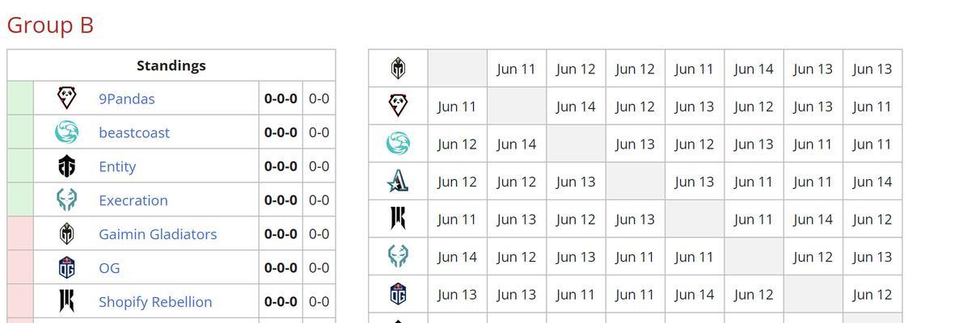The width and height of the screenshot is (980, 323).
Task: Open the Entity team link
Action: [x=117, y=166]
